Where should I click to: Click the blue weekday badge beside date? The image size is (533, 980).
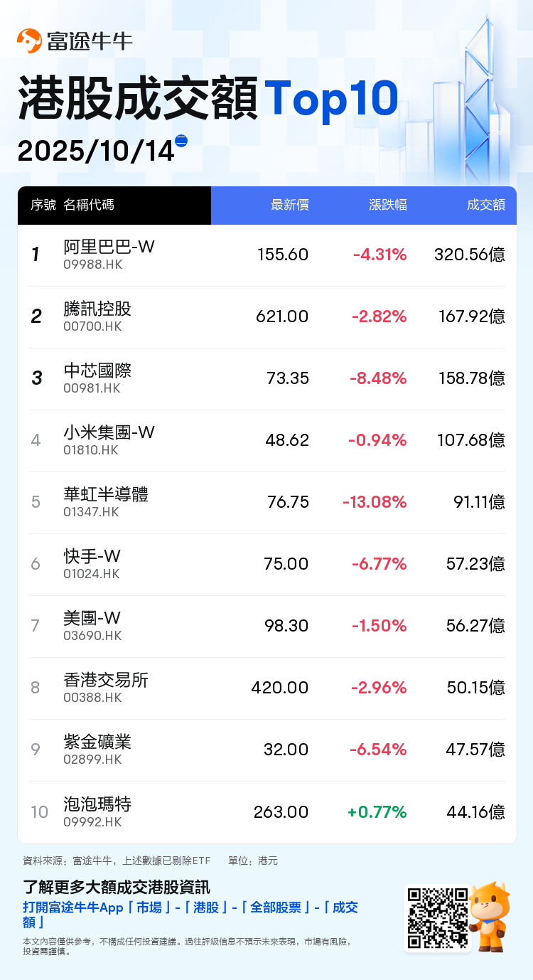(x=181, y=141)
